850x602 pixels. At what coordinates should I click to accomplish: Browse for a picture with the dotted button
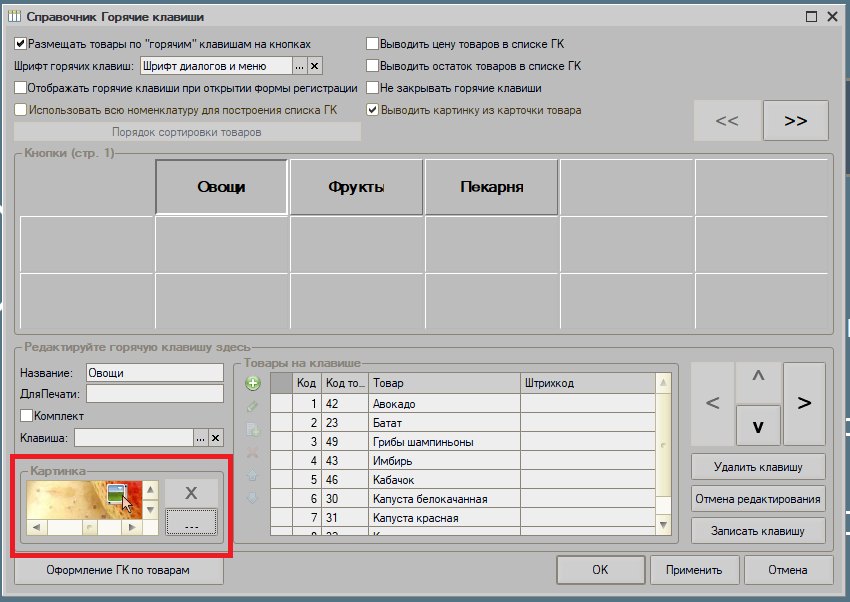click(191, 522)
